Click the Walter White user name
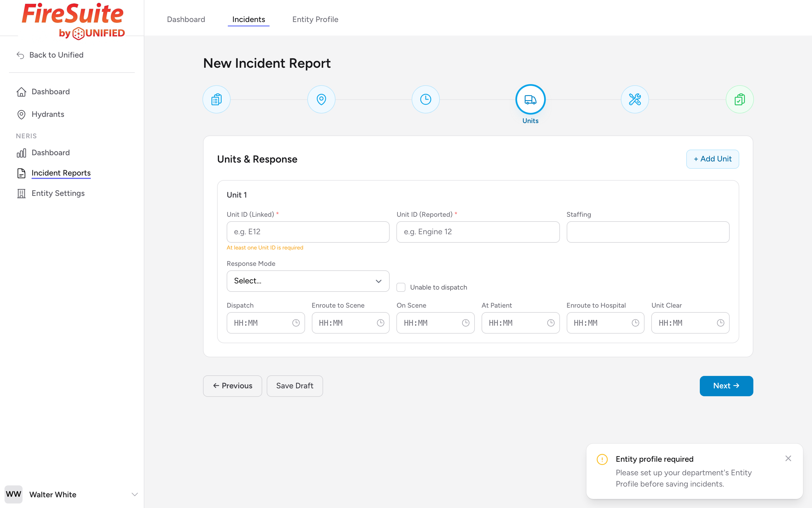Image resolution: width=812 pixels, height=508 pixels. 53,494
